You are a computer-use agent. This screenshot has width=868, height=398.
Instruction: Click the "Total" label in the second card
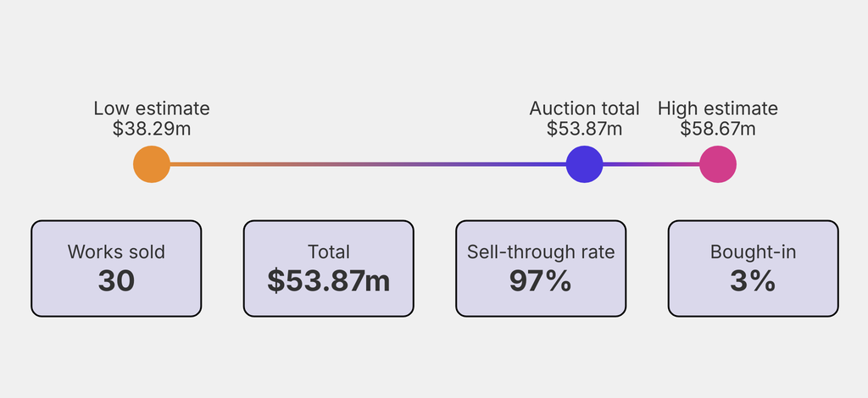click(329, 252)
